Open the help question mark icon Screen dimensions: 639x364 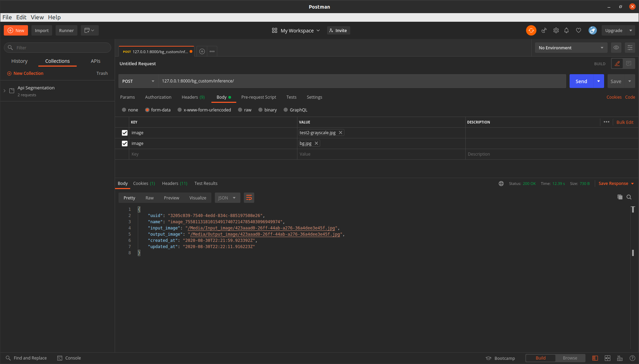632,358
